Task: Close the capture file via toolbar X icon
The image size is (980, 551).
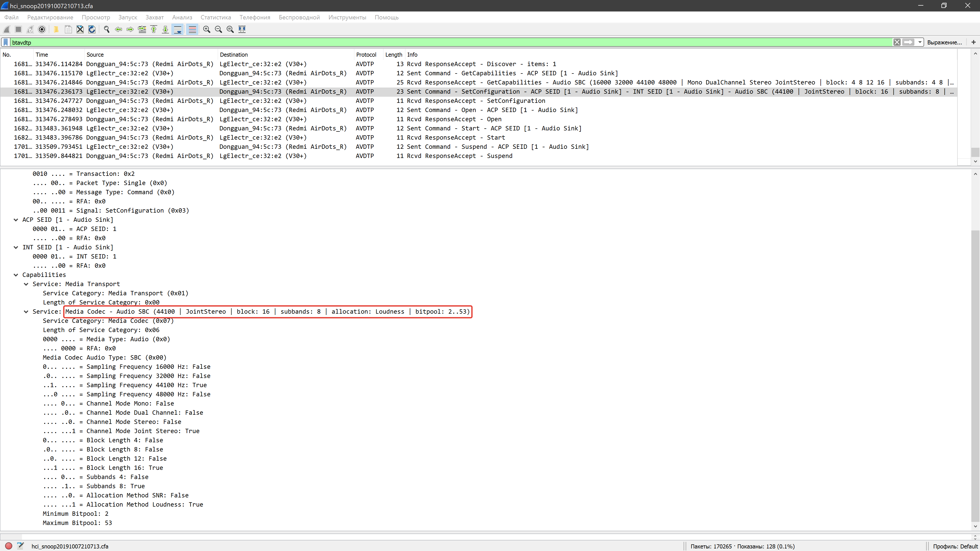Action: (x=80, y=29)
